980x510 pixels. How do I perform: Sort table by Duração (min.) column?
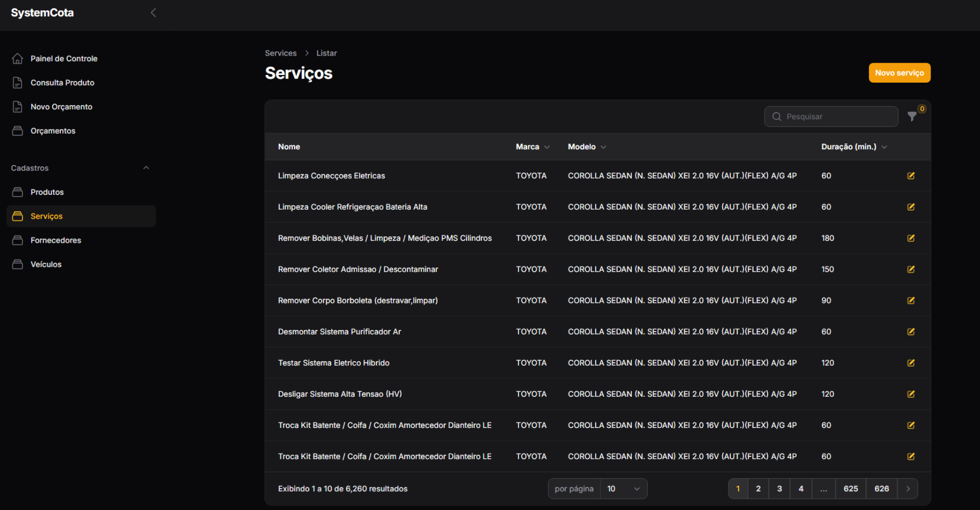854,147
